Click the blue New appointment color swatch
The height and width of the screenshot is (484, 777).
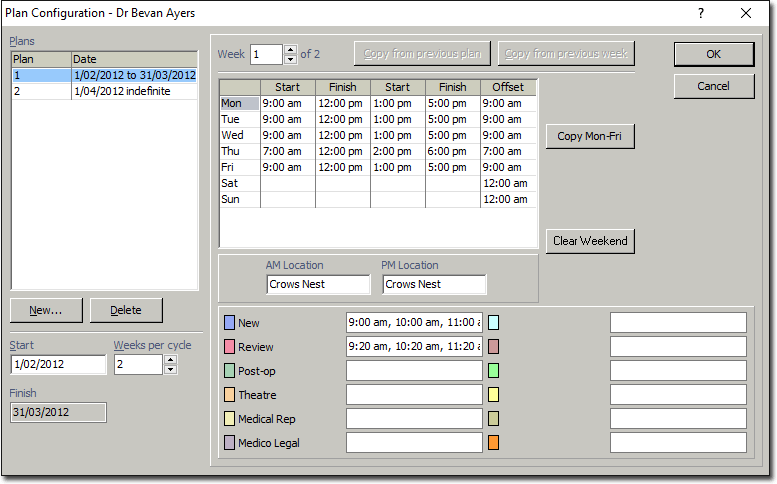229,323
